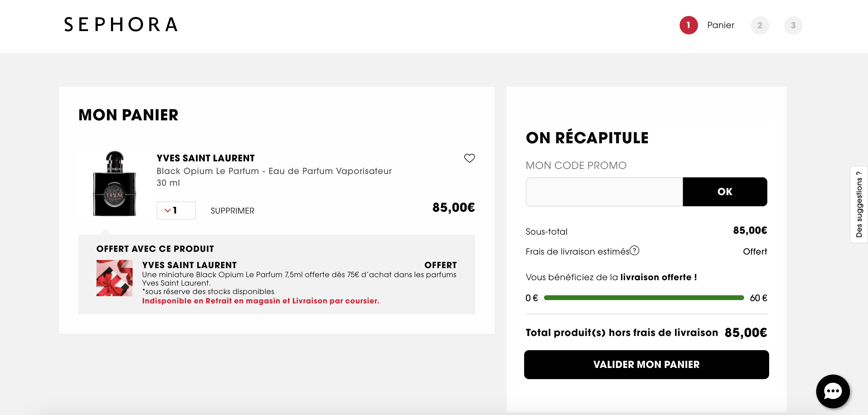Viewport: 868px width, 415px height.
Task: Click Valider mon panier button
Action: [646, 364]
